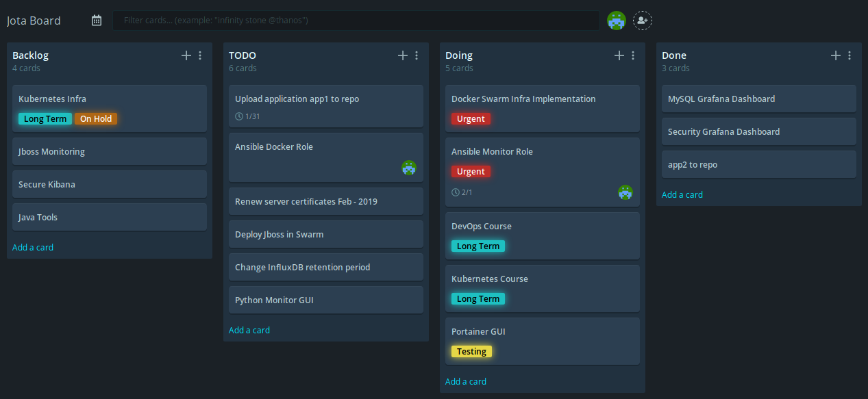The height and width of the screenshot is (399, 868).
Task: Click the Jota Board title
Action: click(x=34, y=21)
